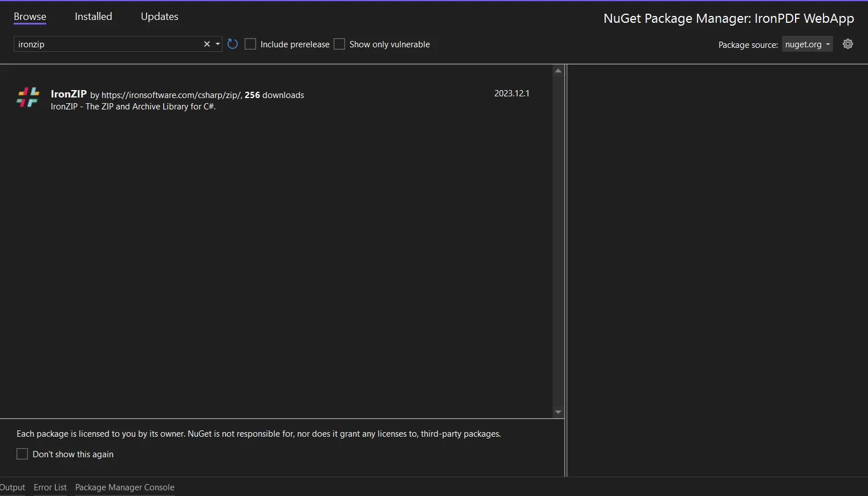Open the Package Manager Console panel

[125, 487]
